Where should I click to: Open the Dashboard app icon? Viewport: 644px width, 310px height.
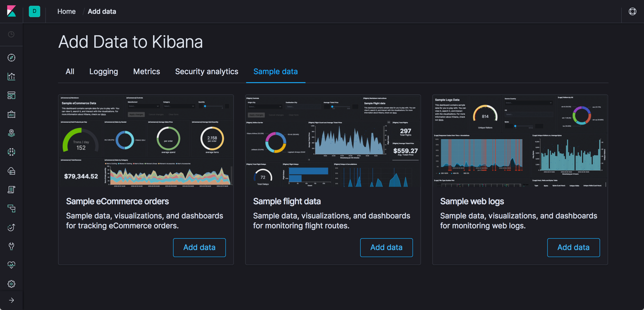[x=11, y=95]
